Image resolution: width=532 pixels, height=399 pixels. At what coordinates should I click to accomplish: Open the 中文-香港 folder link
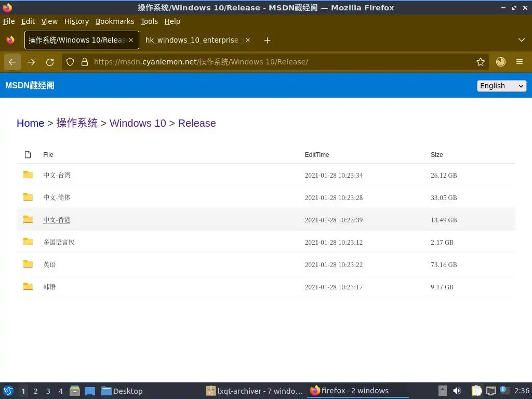coord(57,220)
